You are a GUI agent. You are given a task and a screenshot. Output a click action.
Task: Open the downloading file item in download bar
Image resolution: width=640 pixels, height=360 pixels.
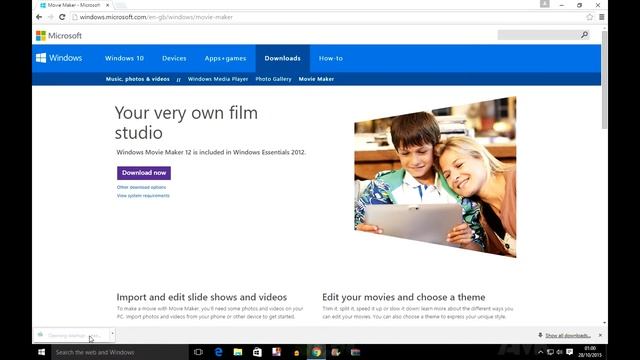point(72,335)
